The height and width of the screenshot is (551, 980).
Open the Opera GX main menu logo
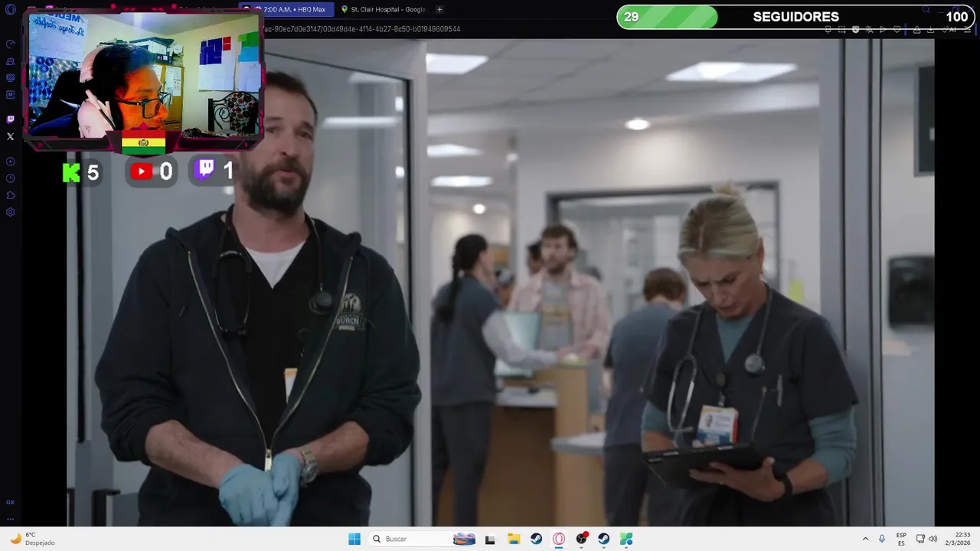tap(10, 9)
